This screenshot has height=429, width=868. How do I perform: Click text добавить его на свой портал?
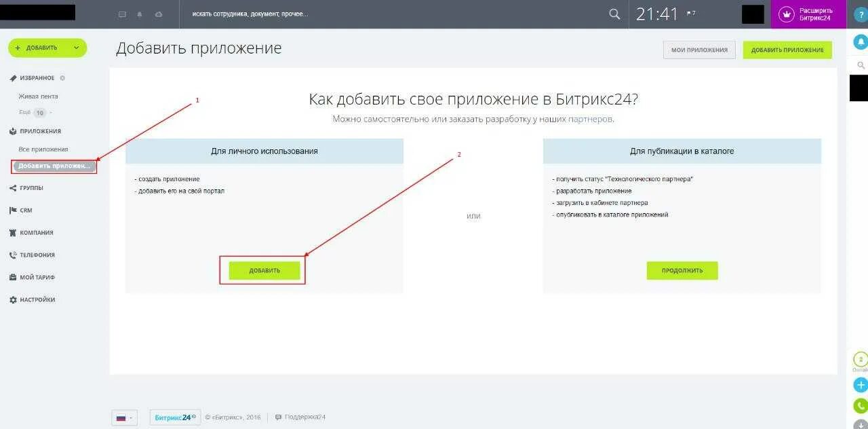tap(180, 191)
